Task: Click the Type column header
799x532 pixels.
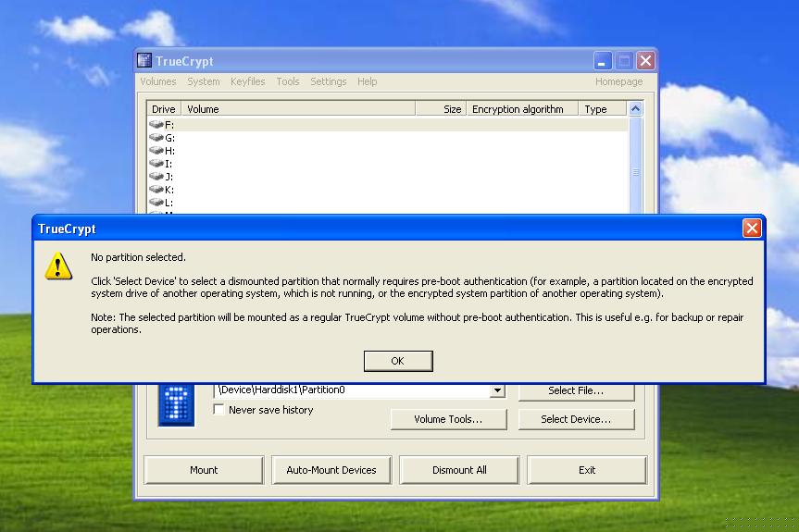Action: click(603, 109)
